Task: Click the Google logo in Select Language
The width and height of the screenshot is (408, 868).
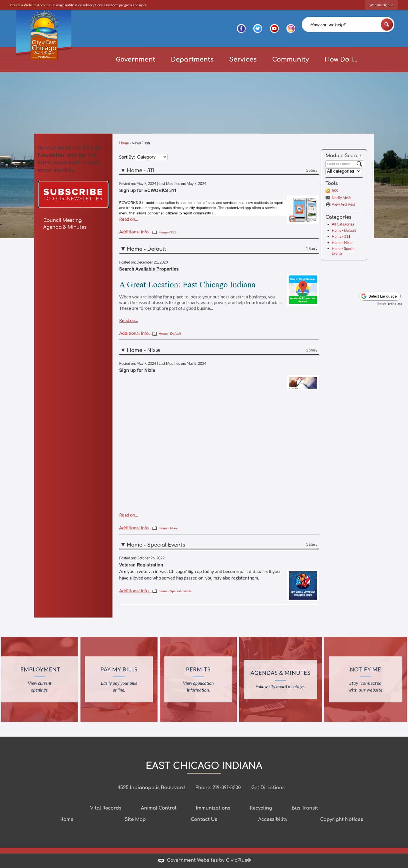Action: point(364,296)
